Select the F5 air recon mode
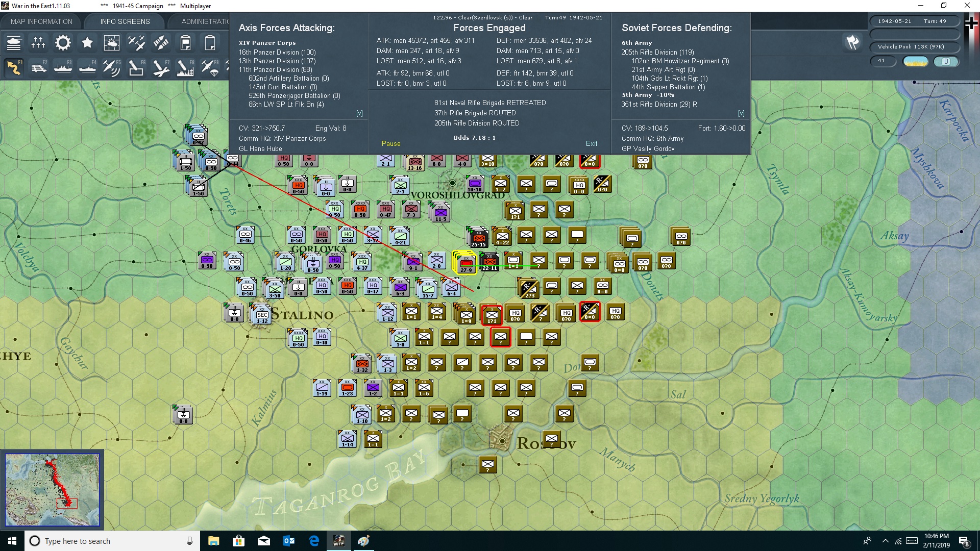The height and width of the screenshot is (551, 980). point(112,68)
